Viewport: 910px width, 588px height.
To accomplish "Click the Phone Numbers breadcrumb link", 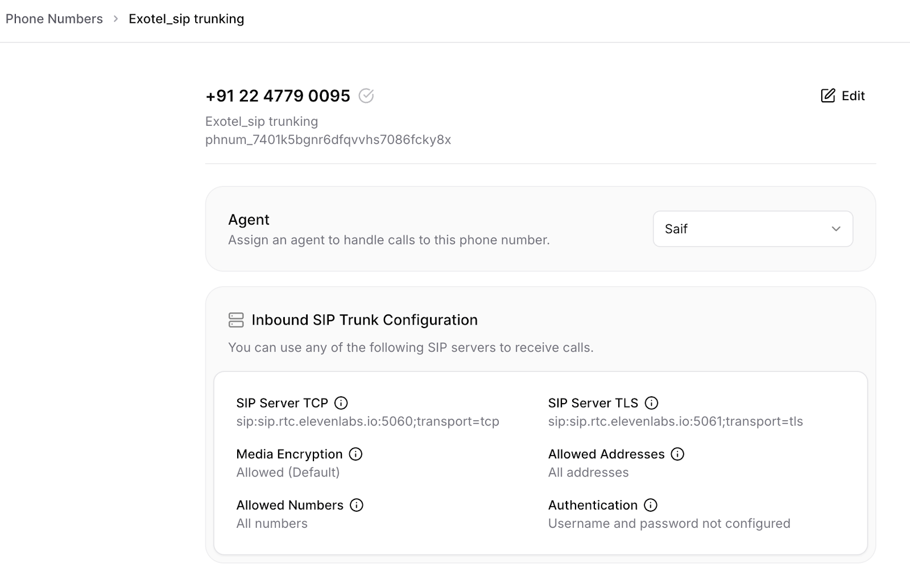I will [54, 19].
